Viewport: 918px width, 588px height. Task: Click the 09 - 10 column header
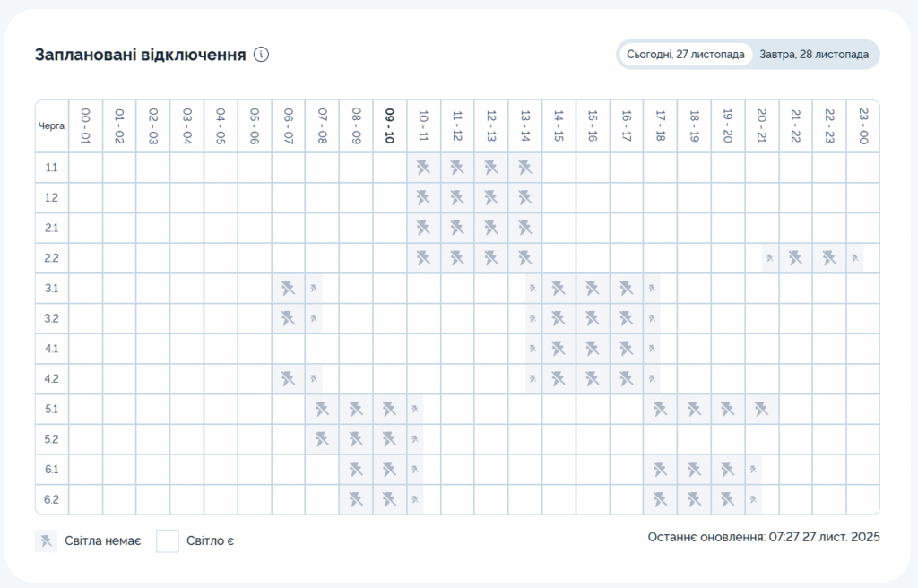(x=389, y=126)
